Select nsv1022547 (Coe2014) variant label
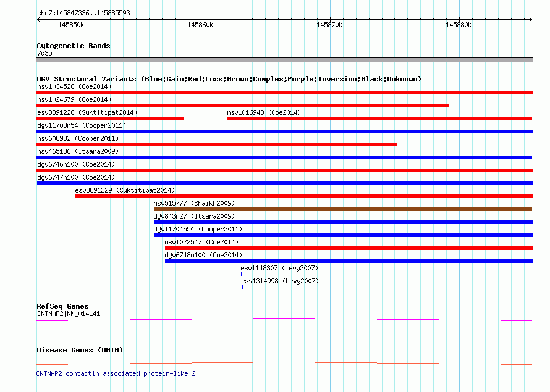 coord(201,242)
